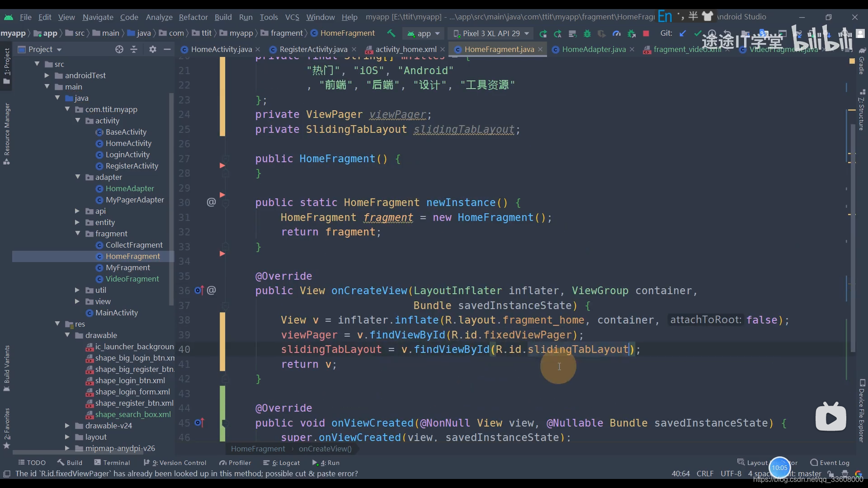Click the Rerun app icon
The height and width of the screenshot is (488, 868).
(543, 33)
